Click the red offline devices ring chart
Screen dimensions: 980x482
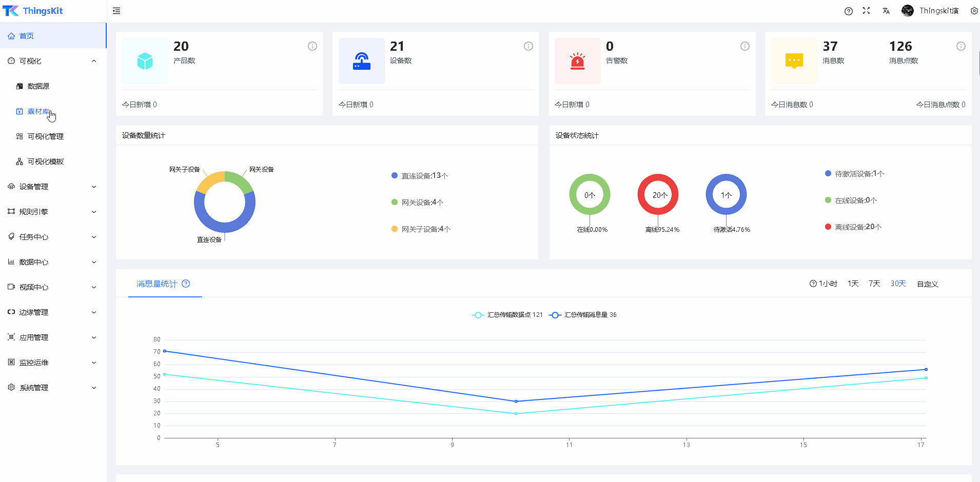658,195
